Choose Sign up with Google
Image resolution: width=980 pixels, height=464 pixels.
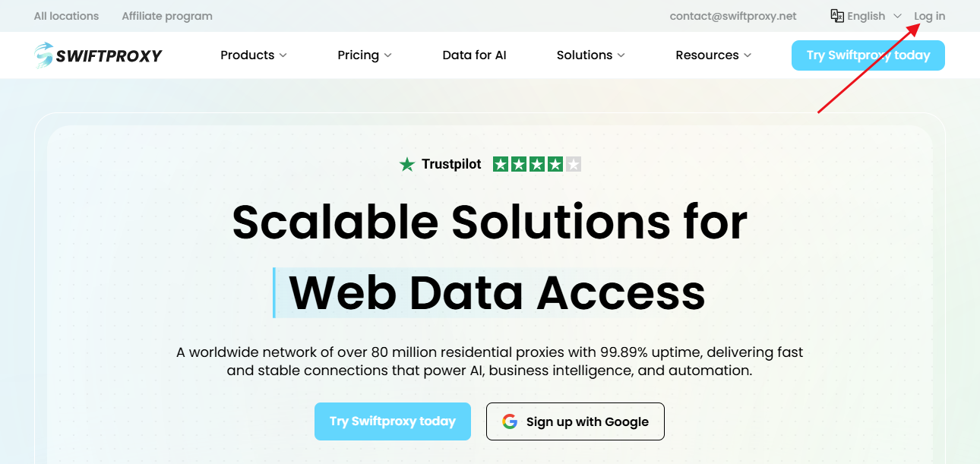pyautogui.click(x=575, y=421)
